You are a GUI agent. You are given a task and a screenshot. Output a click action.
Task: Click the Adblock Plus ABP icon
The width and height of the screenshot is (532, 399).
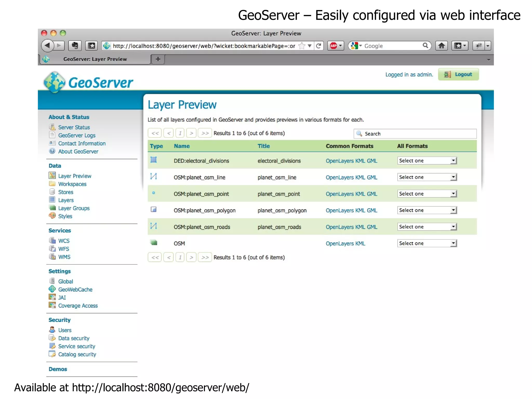coord(334,46)
